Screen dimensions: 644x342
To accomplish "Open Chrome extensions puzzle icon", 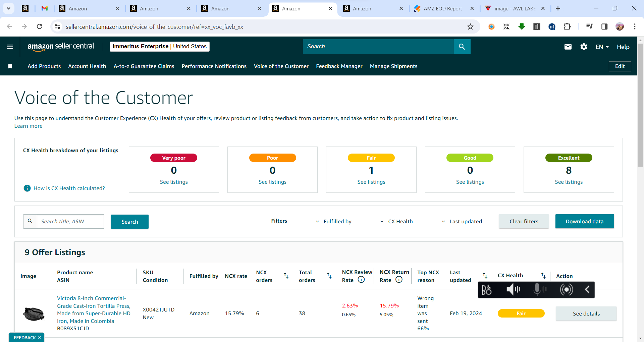I will [x=567, y=26].
